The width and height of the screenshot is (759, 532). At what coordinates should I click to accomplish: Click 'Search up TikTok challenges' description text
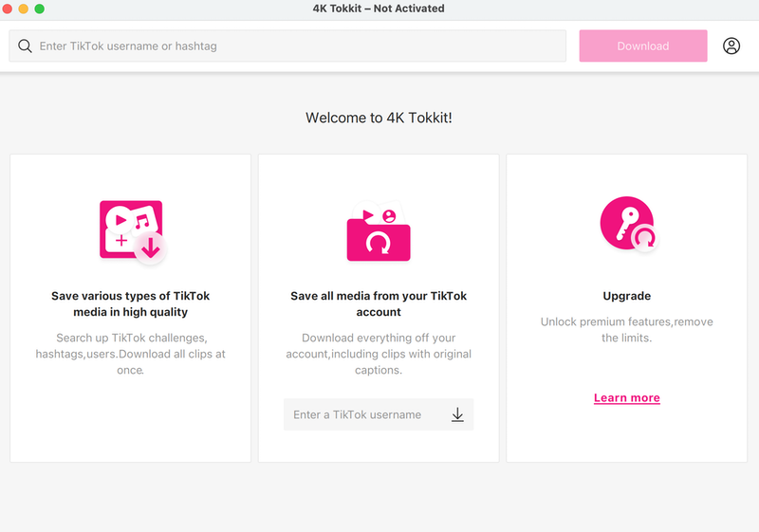(x=130, y=354)
